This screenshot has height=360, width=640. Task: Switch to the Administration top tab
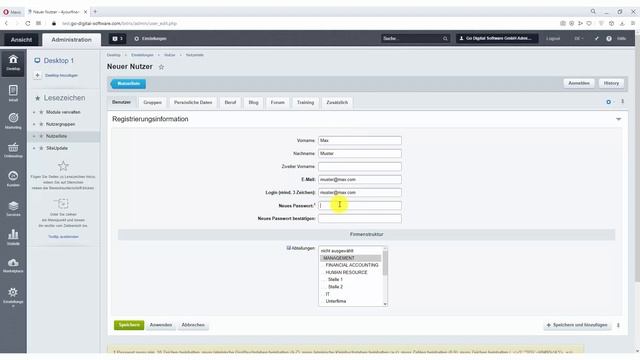click(x=71, y=40)
